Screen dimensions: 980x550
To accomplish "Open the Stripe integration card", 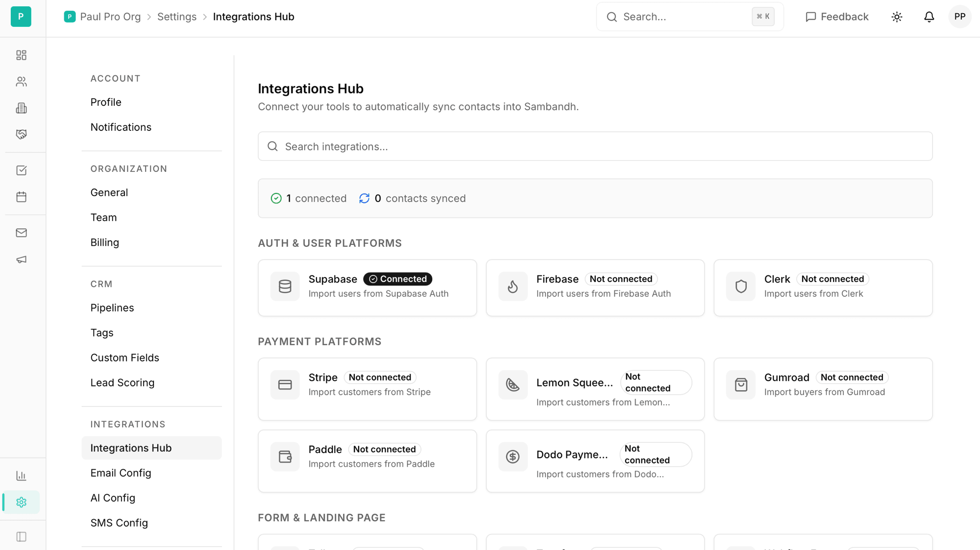I will 367,389.
